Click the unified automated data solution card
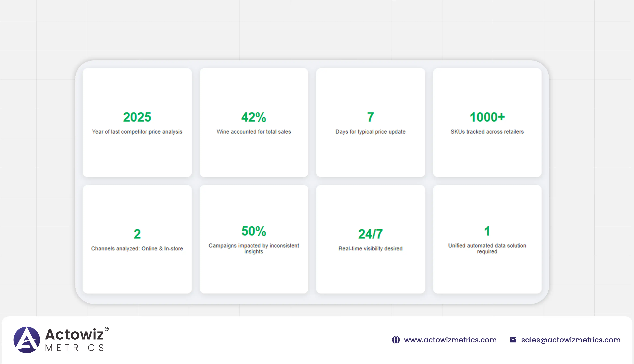 tap(487, 239)
